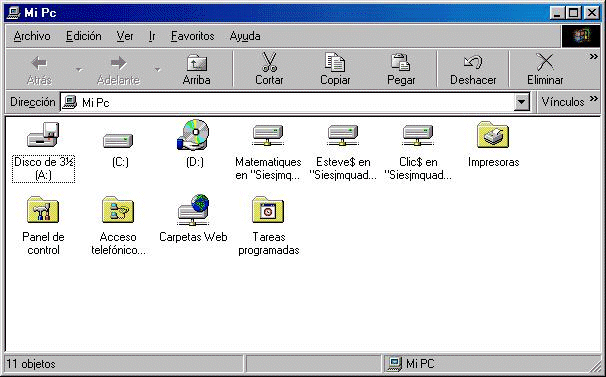Click the Adelante forward arrow button

(x=118, y=70)
